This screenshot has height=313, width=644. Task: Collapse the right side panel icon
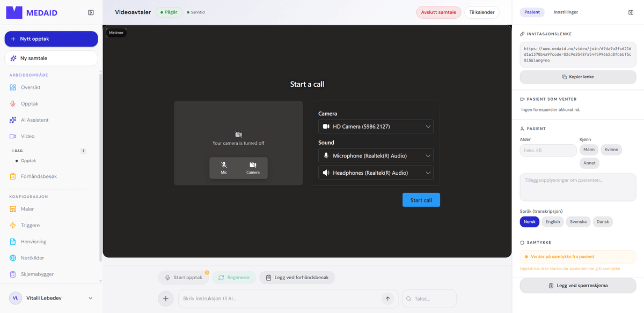pyautogui.click(x=631, y=12)
